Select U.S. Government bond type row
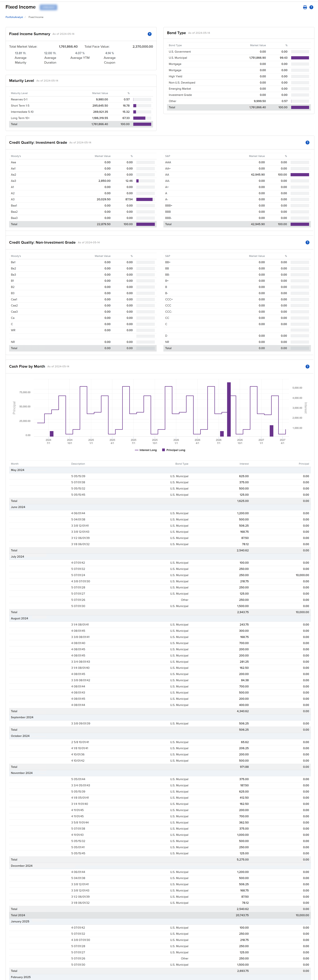This screenshot has width=318, height=980. (x=239, y=52)
